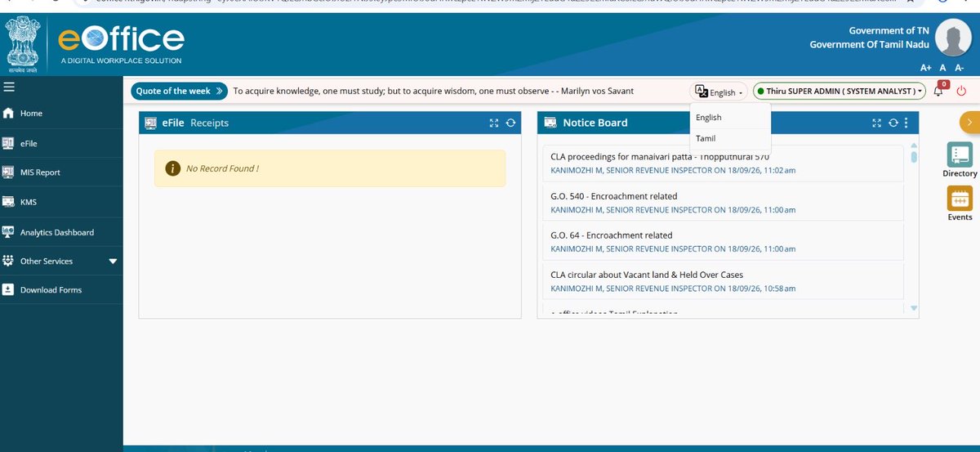The image size is (980, 452).
Task: Click the Notice Board header icon
Action: coord(550,123)
